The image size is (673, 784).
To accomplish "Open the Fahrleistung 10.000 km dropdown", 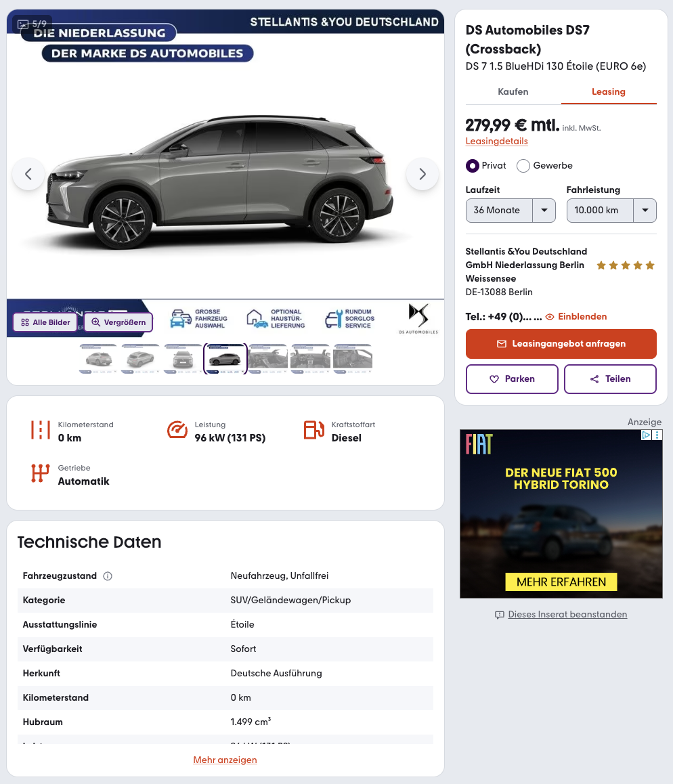I will 611,211.
